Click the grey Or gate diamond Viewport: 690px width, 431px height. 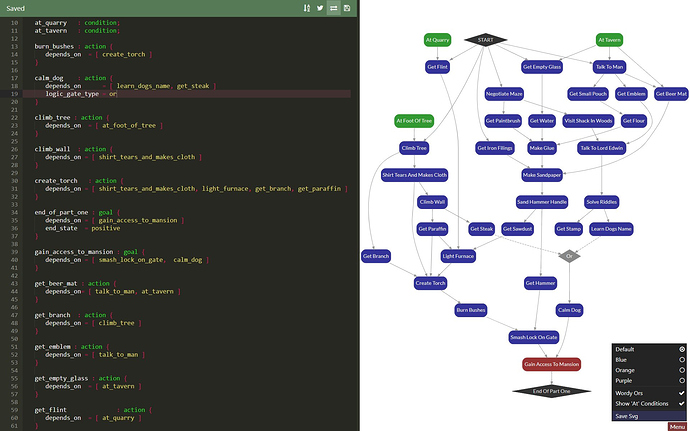[x=569, y=256]
